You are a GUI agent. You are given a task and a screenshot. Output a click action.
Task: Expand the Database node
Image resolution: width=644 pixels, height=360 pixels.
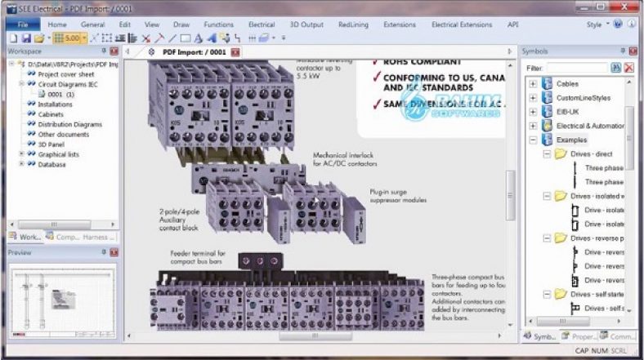tap(21, 163)
